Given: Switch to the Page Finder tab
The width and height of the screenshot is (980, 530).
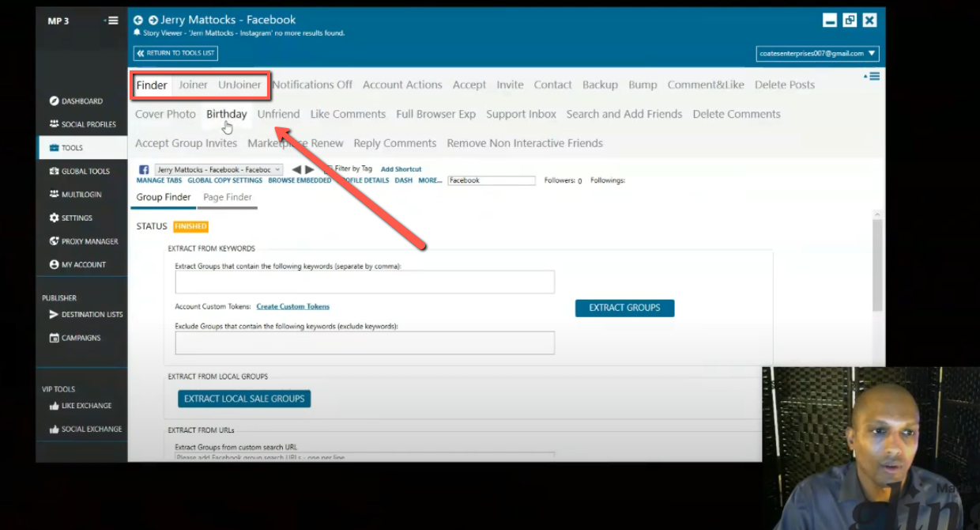Looking at the screenshot, I should click(x=228, y=196).
